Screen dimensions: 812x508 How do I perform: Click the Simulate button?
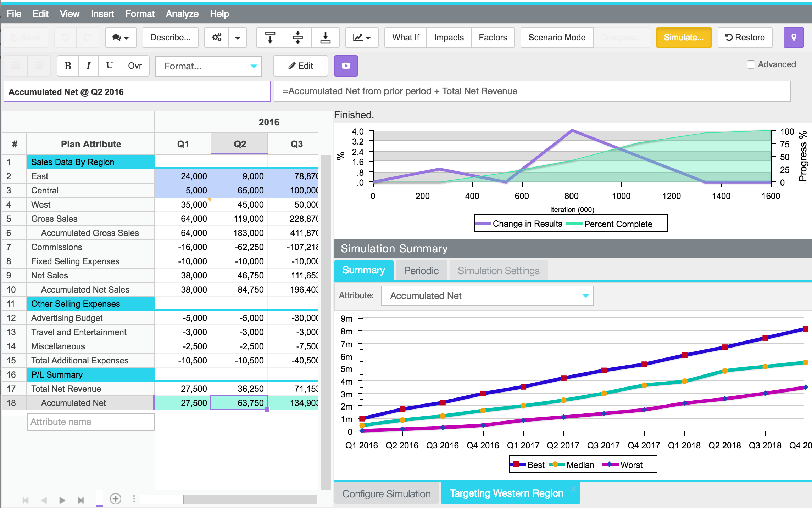(683, 38)
